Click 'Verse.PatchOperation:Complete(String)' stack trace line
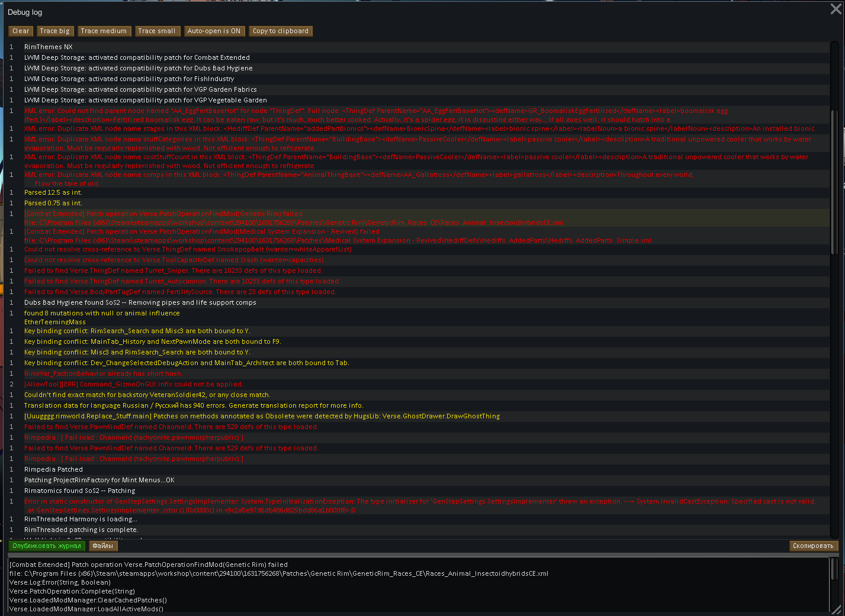Image resolution: width=845 pixels, height=616 pixels. [72, 592]
